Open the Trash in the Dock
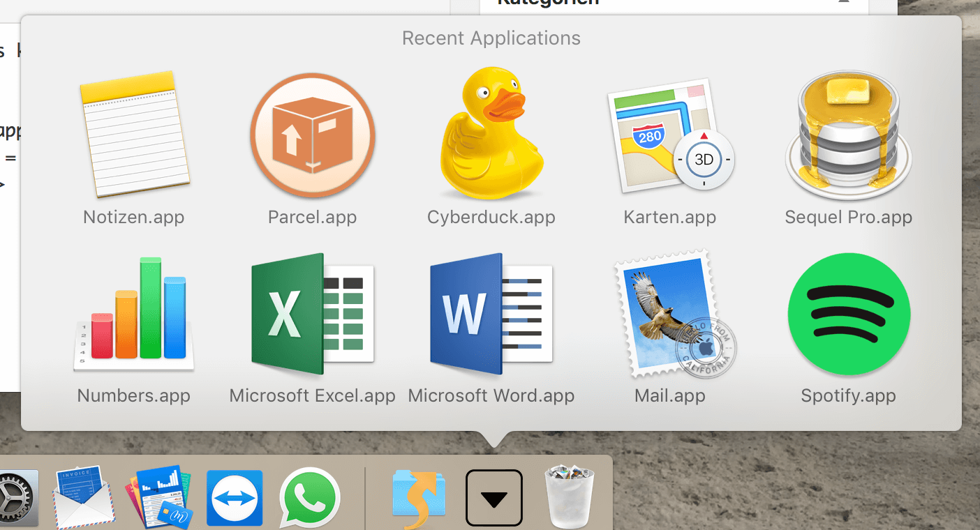 pos(570,497)
